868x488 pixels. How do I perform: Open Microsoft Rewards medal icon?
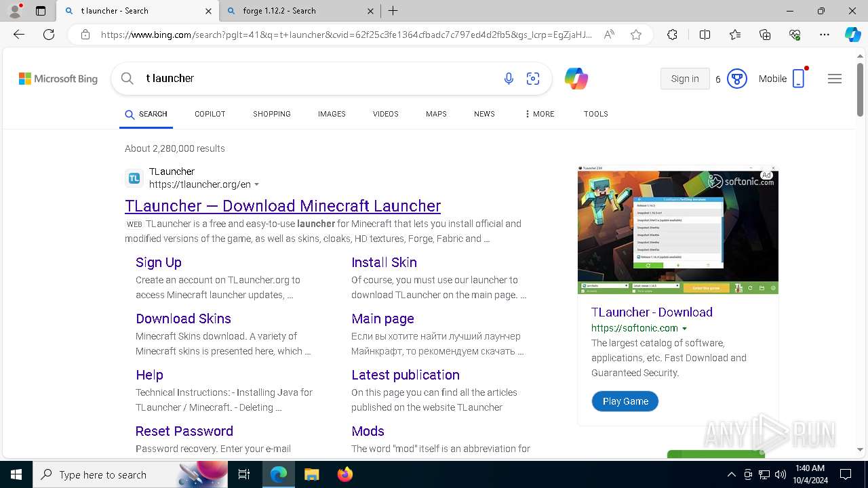coord(737,79)
